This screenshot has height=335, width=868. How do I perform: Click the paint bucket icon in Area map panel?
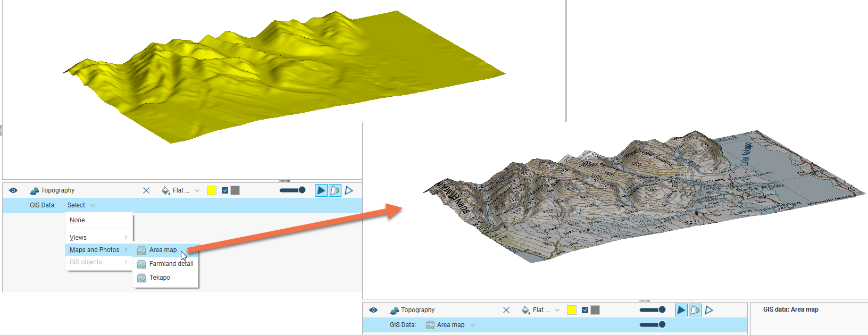tap(526, 310)
